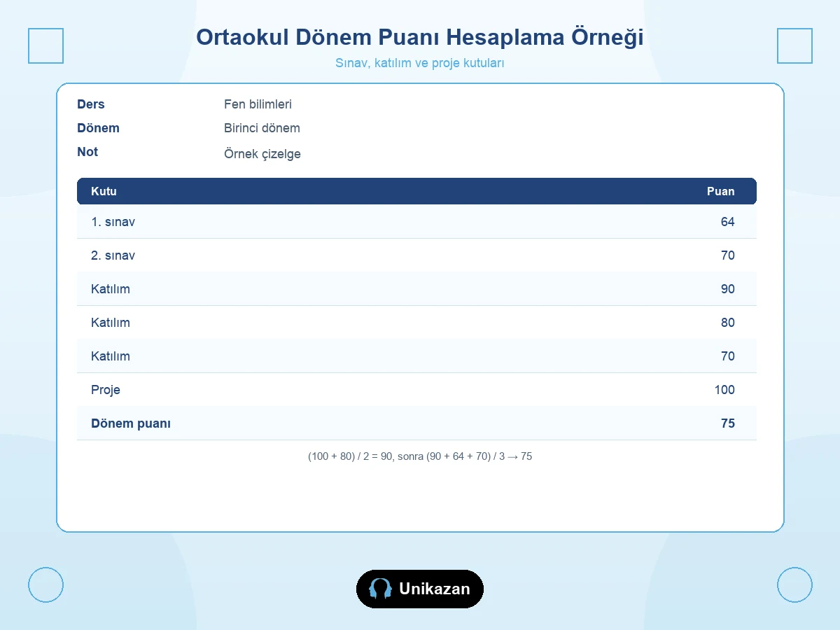Click the Katılım score 80

(x=728, y=323)
